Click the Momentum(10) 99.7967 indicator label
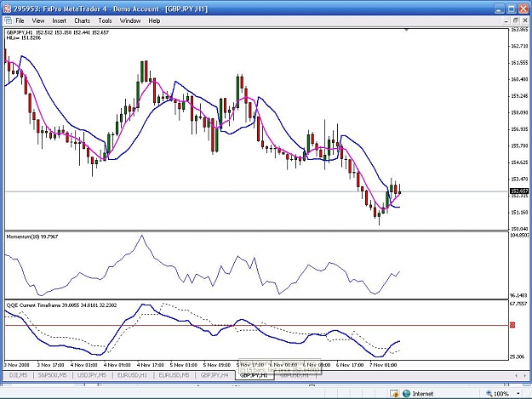This screenshot has width=532, height=399. point(32,237)
